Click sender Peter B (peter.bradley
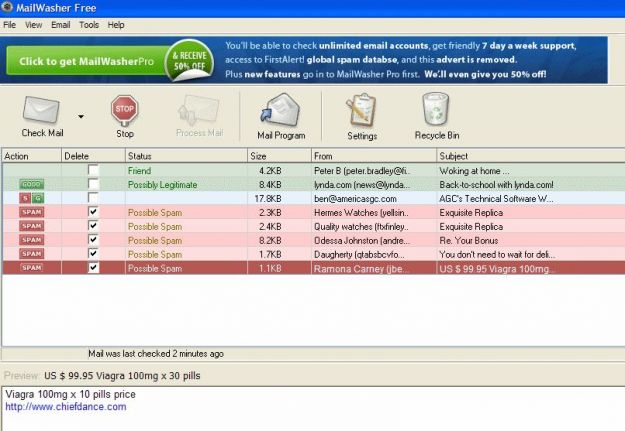Image resolution: width=625 pixels, height=431 pixels. [362, 171]
